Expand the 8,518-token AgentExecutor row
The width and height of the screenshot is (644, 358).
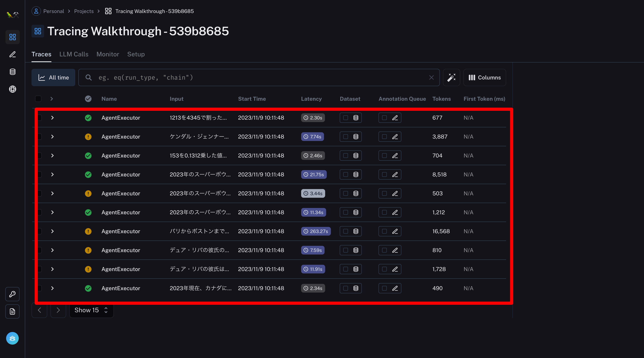tap(52, 175)
